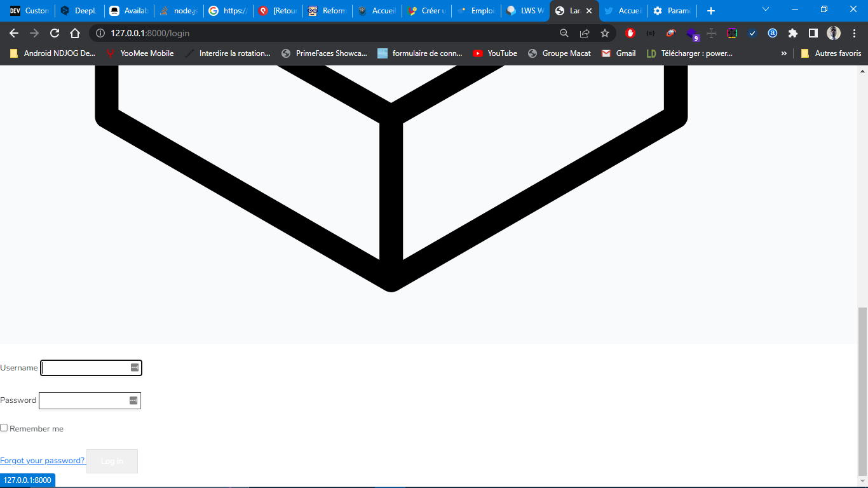
Task: Click the magnifier zoom icon in the toolbar
Action: point(563,32)
